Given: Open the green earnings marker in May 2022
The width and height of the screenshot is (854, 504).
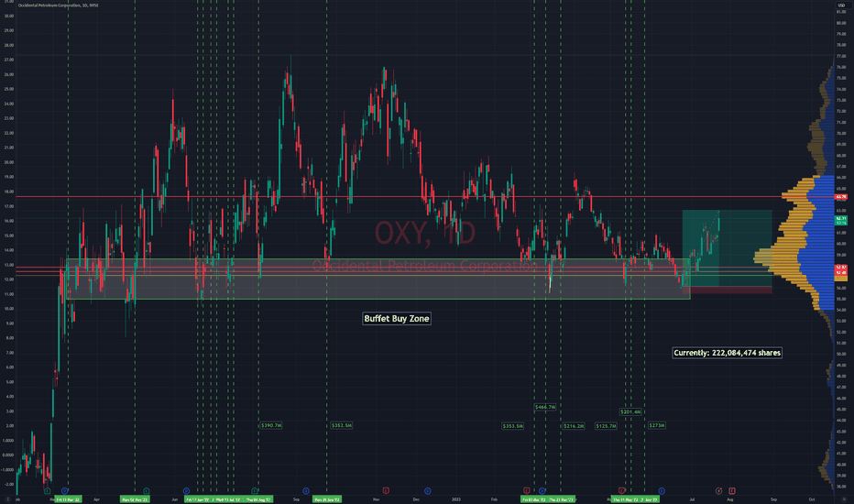Looking at the screenshot, I should (x=146, y=491).
